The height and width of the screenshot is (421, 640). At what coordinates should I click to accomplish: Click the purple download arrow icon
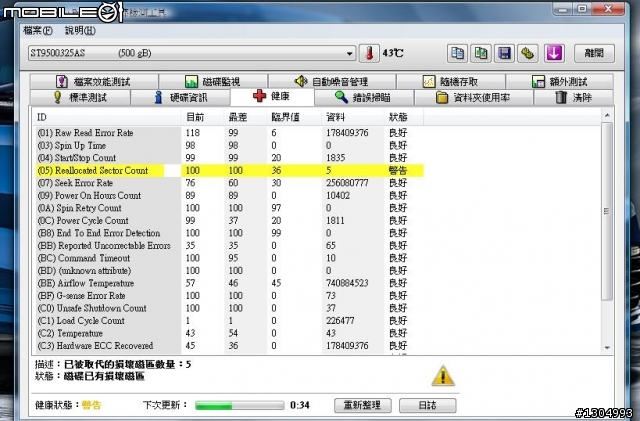[x=554, y=53]
